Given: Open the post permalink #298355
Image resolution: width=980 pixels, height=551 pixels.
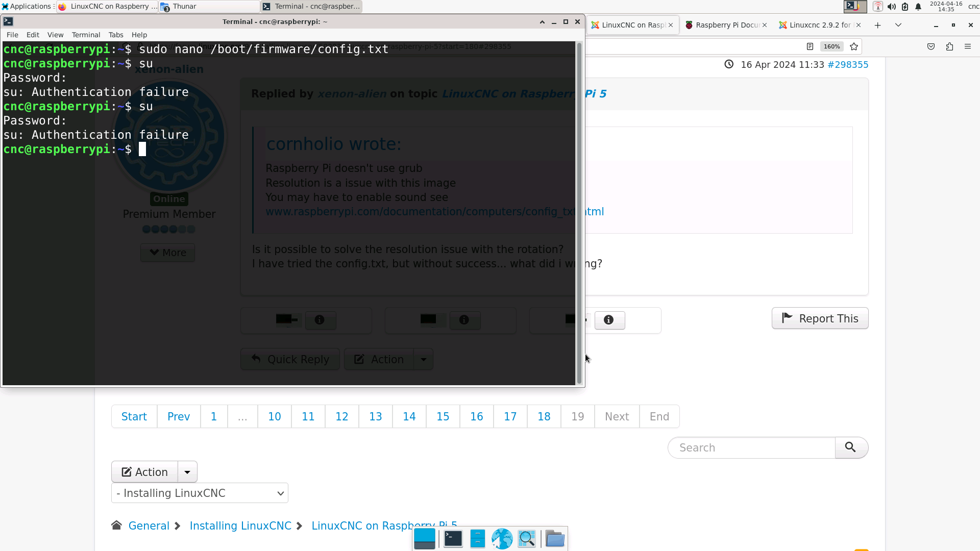Looking at the screenshot, I should tap(848, 65).
